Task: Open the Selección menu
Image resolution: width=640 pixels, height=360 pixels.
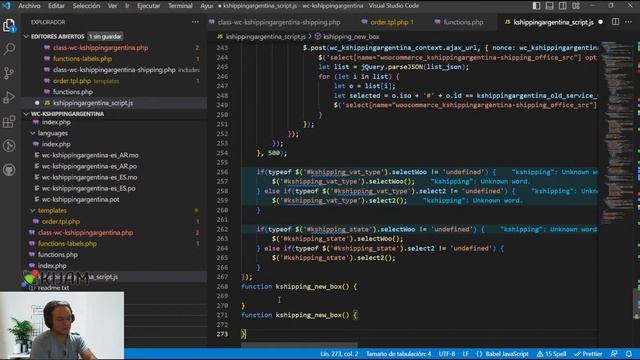Action: coord(86,6)
